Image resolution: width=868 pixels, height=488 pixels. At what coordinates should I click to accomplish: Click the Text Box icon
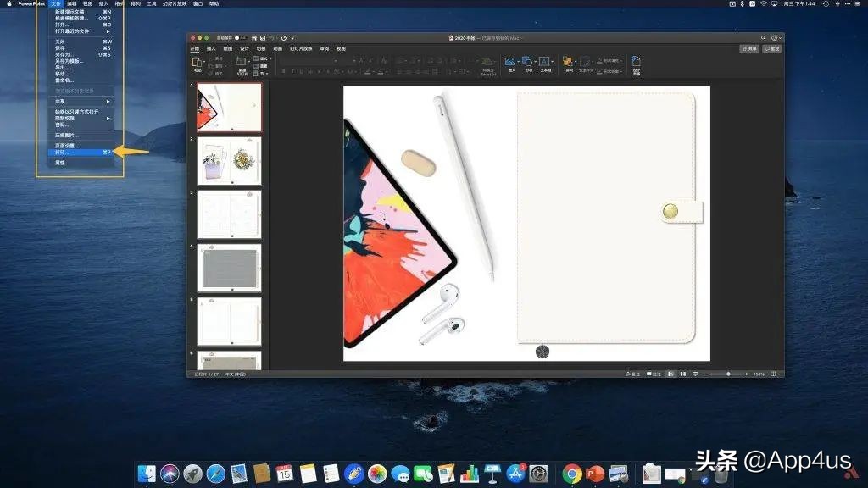coord(544,63)
